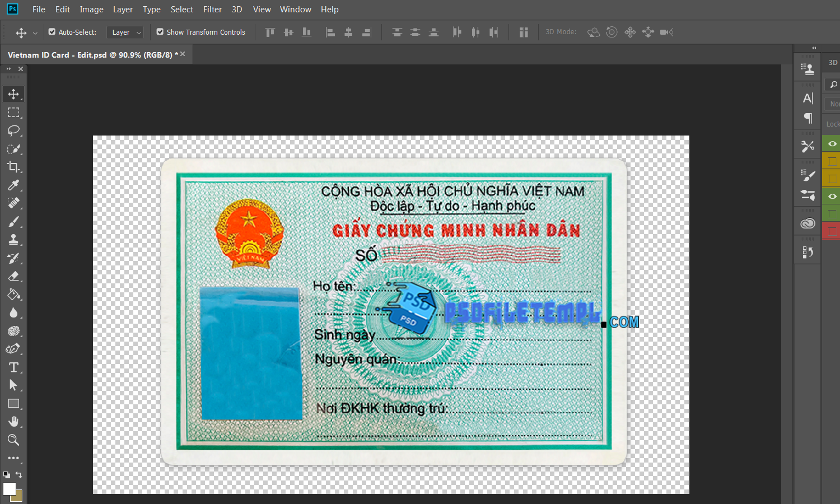Viewport: 840px width, 504px height.
Task: Select the Eyedropper tool
Action: [13, 185]
